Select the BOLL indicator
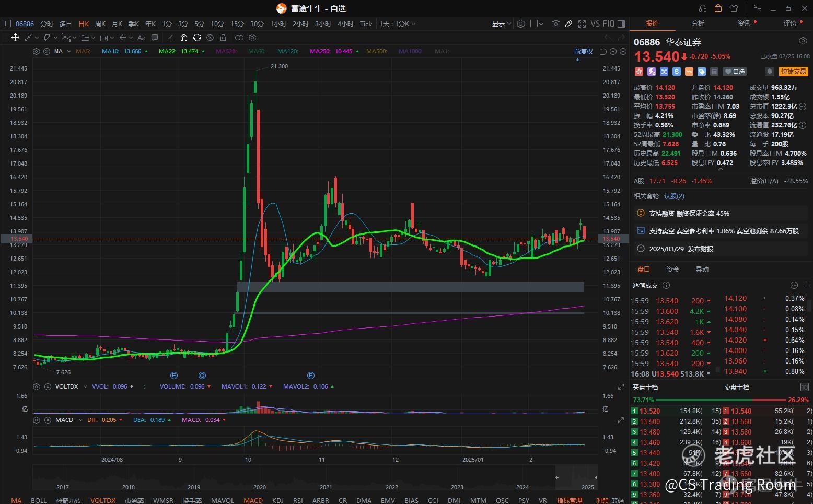The height and width of the screenshot is (504, 813). (39, 500)
